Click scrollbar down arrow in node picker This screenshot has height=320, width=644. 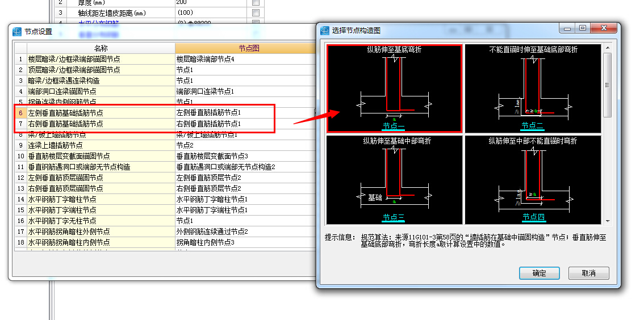(x=608, y=221)
